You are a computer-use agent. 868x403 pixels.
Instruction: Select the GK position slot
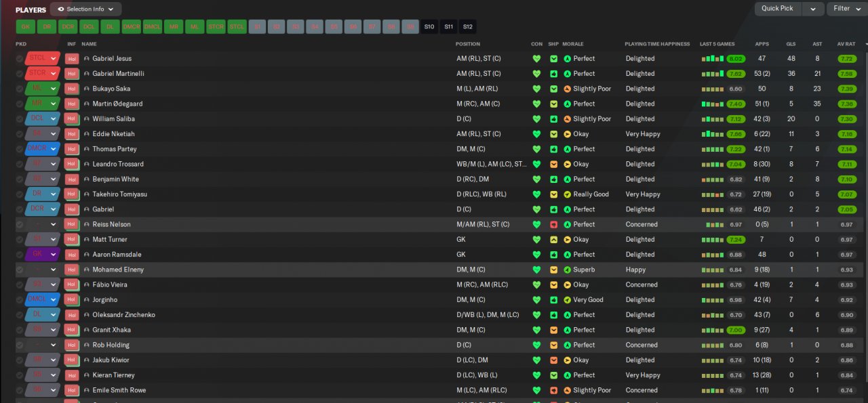(26, 27)
